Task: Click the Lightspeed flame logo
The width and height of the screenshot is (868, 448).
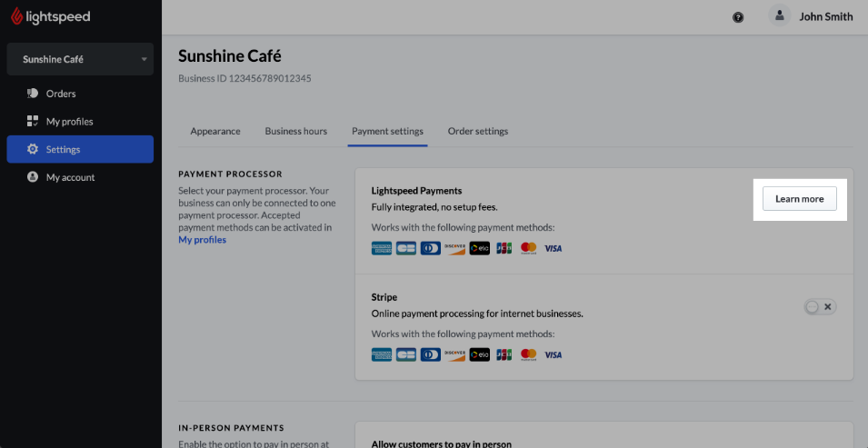Action: pos(17,16)
